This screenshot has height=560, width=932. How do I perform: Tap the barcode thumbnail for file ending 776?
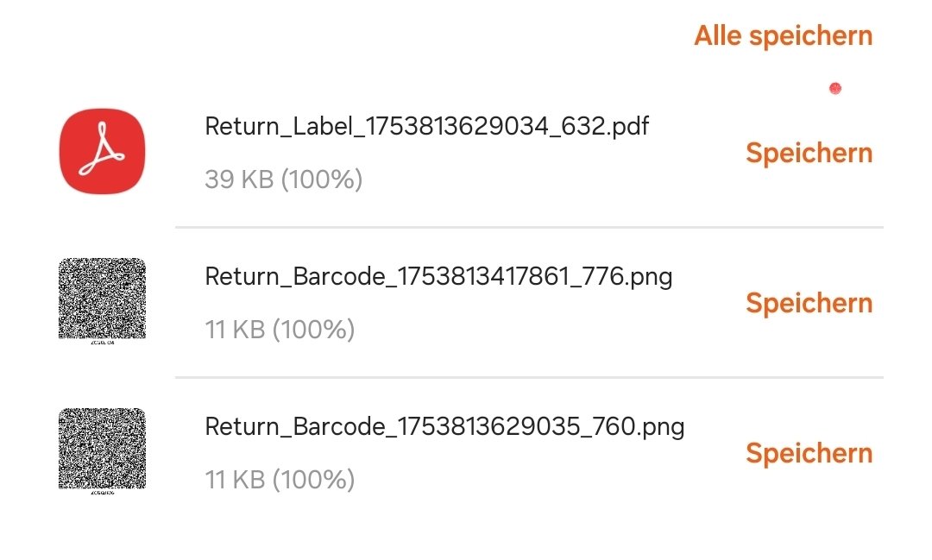click(x=102, y=298)
